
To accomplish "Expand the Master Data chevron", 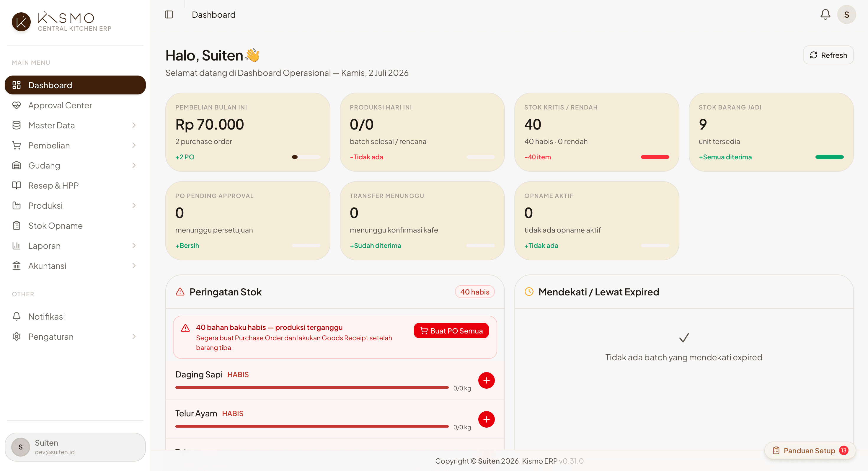I will pos(134,125).
